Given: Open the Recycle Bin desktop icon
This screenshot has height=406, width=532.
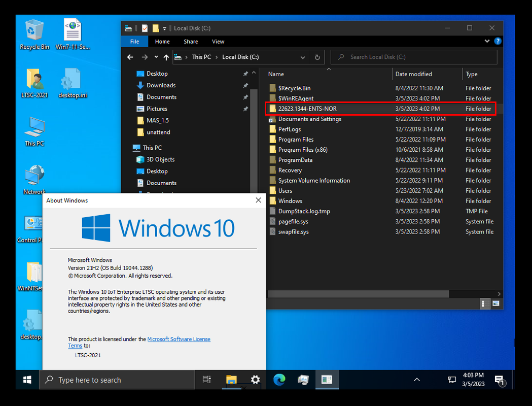Looking at the screenshot, I should tap(34, 35).
